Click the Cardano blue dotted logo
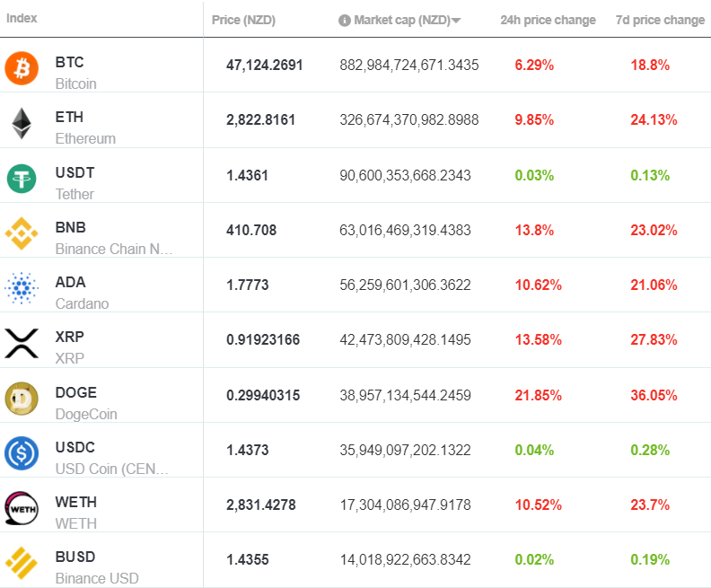The image size is (711, 588). pyautogui.click(x=22, y=288)
